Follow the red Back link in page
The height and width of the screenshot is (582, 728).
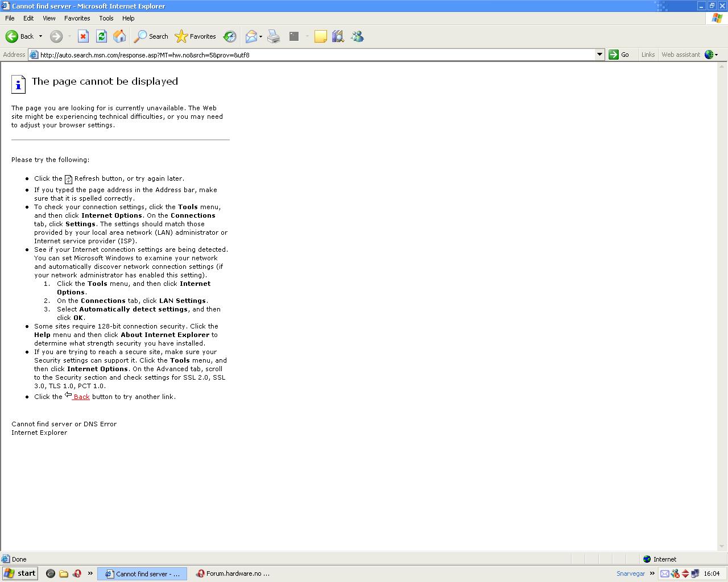[81, 397]
